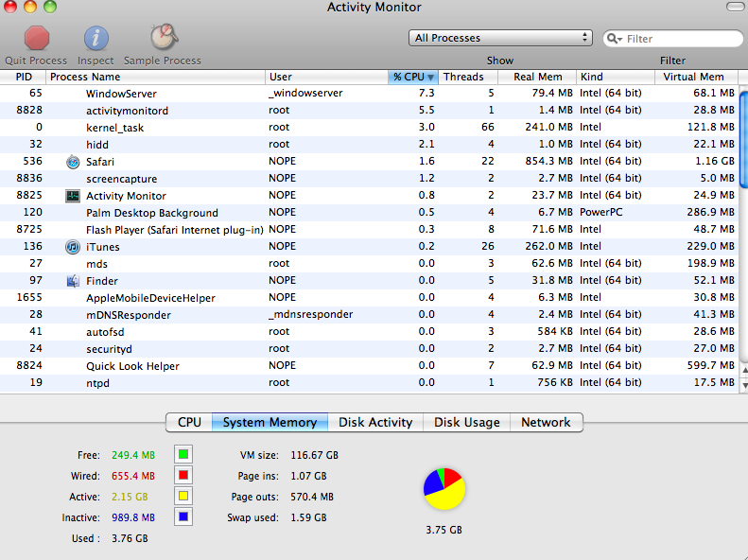Open the Network tab
The image size is (748, 560).
pyautogui.click(x=546, y=422)
